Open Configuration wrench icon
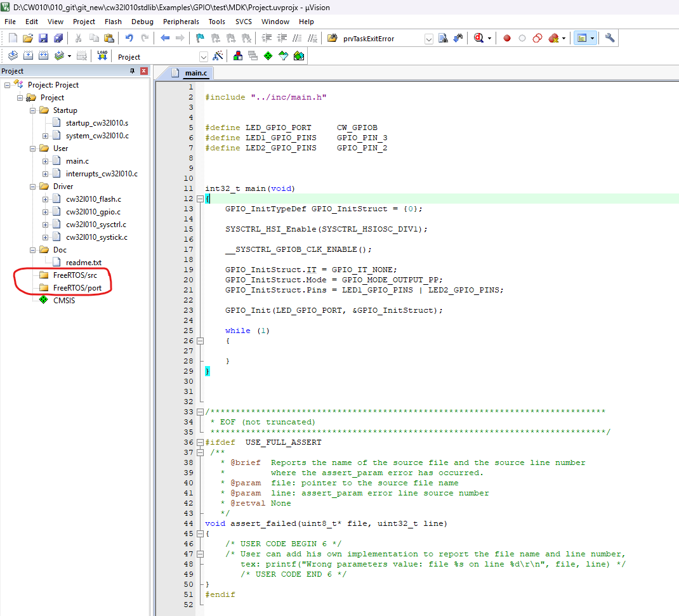 click(x=610, y=38)
